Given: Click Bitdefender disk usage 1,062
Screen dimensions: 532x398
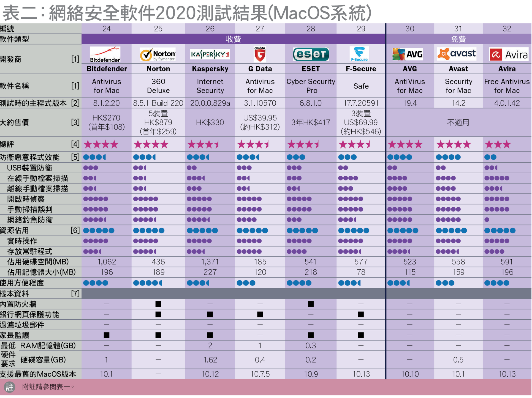Looking at the screenshot, I should coord(106,262).
